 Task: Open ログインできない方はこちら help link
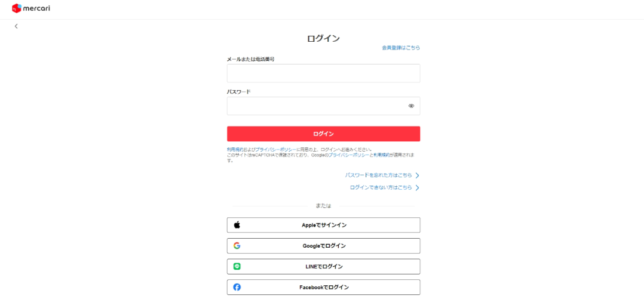[380, 188]
